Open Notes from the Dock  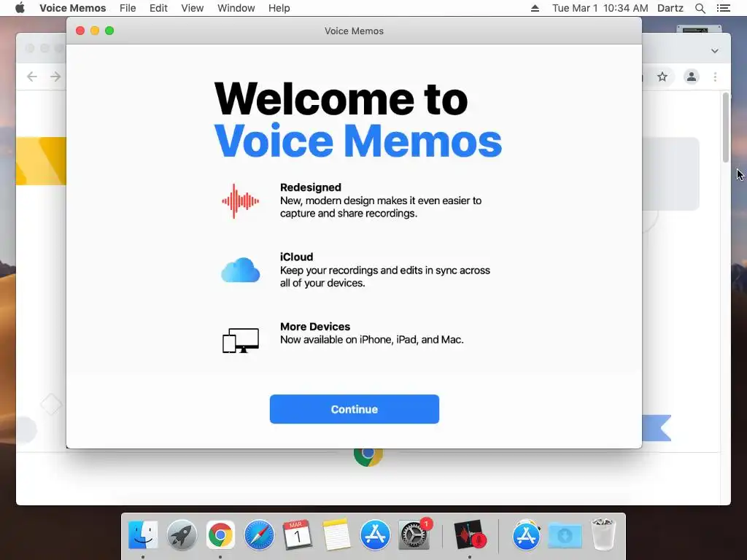pyautogui.click(x=336, y=534)
